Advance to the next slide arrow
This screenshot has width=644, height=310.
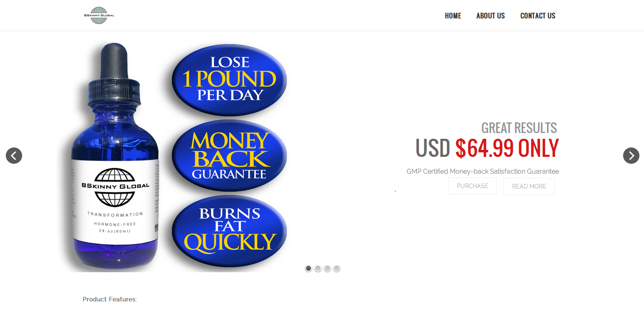pos(631,156)
